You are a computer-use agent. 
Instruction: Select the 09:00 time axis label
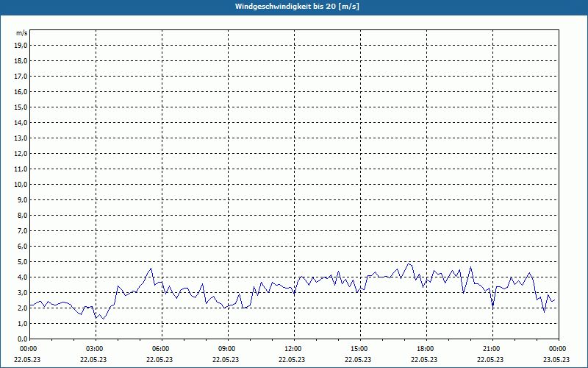(x=226, y=349)
